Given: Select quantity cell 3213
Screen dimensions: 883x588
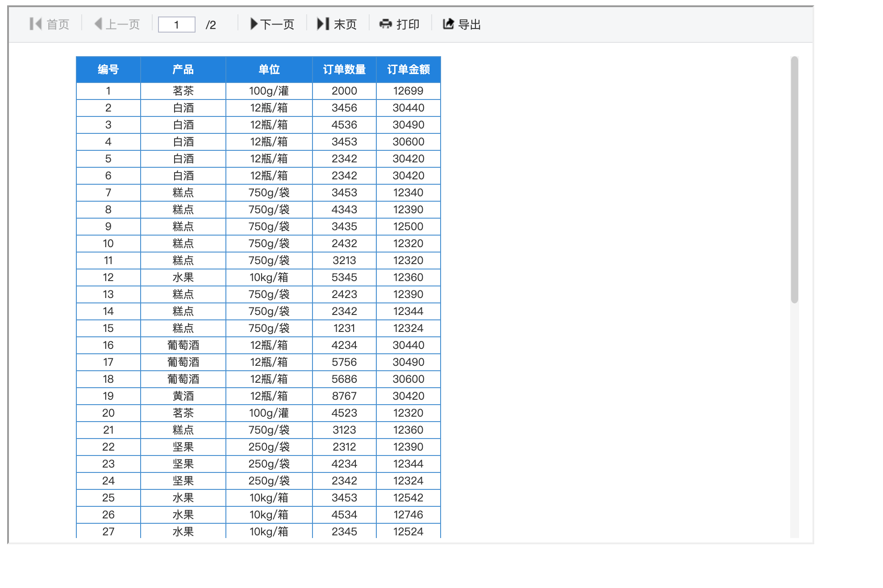Looking at the screenshot, I should [344, 261].
